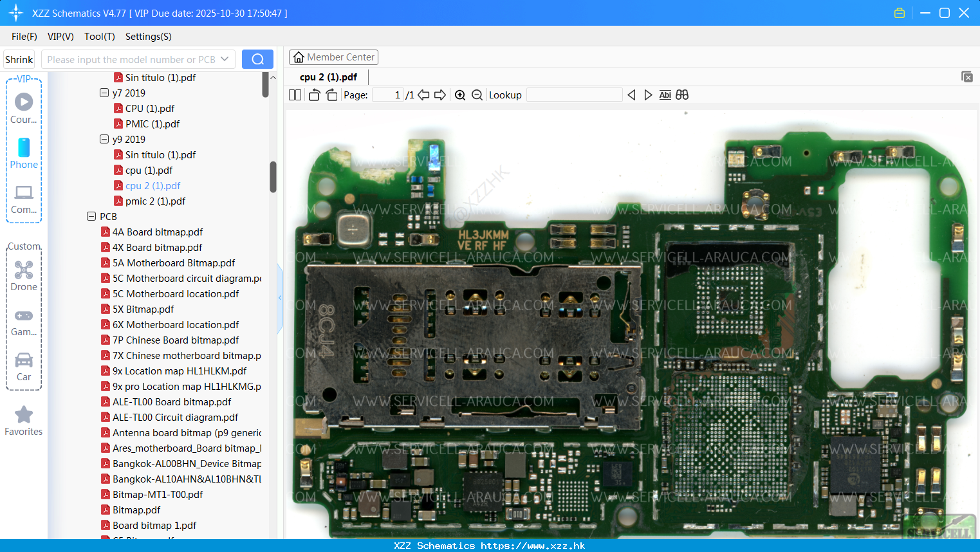
Task: Open 9x Location map HL1HLKM.pdf
Action: [x=174, y=371]
